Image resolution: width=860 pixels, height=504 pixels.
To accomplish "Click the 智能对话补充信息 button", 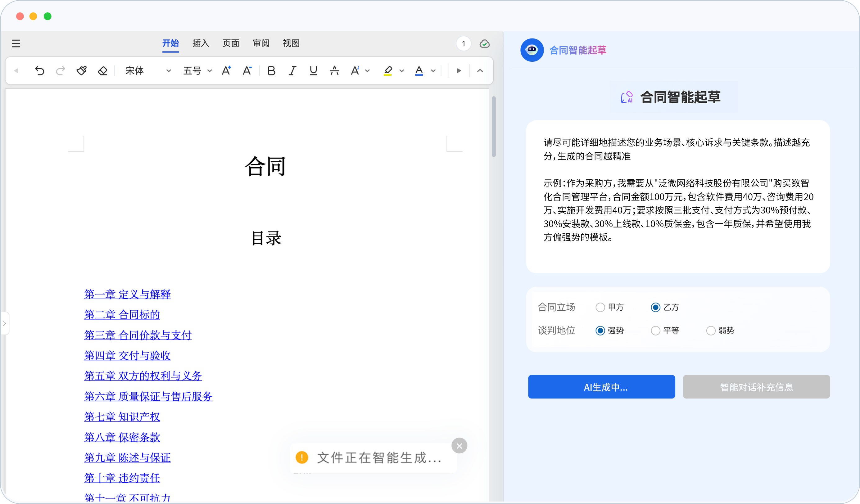I will coord(756,387).
